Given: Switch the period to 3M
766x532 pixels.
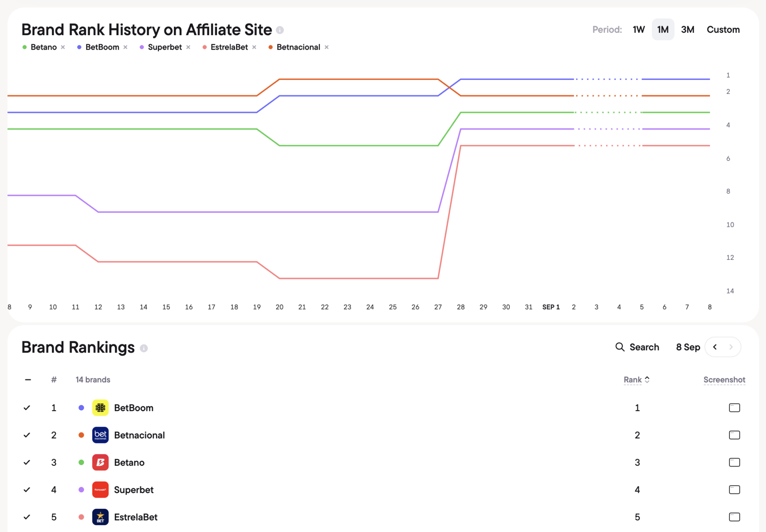Looking at the screenshot, I should coord(687,30).
